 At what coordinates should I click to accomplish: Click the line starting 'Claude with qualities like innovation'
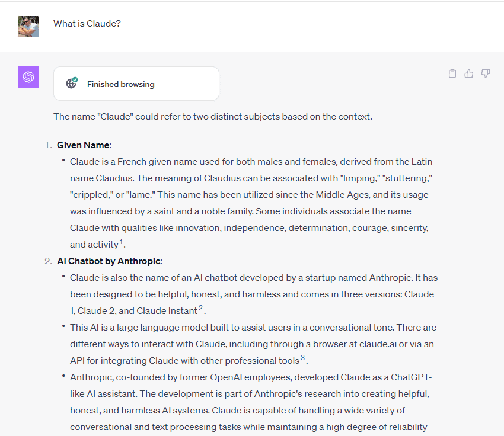point(250,228)
